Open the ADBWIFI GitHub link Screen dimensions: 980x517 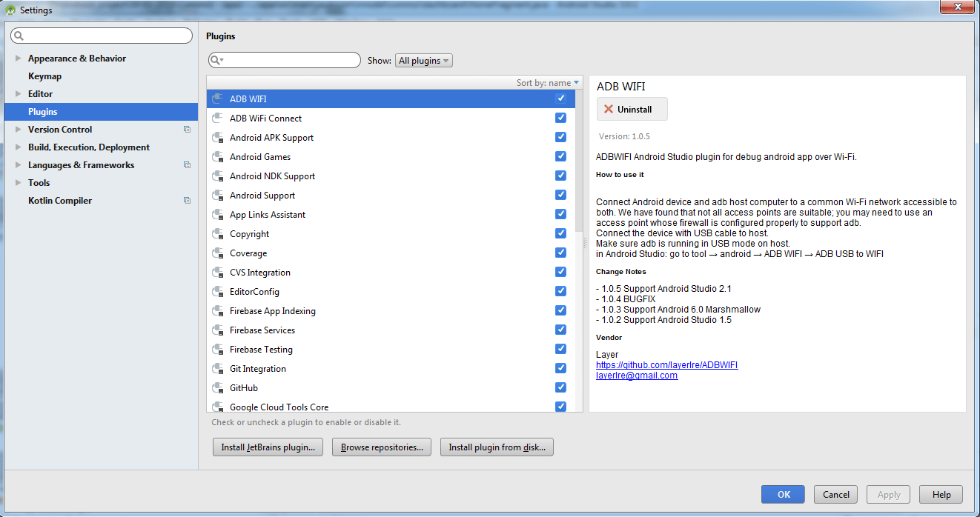pyautogui.click(x=667, y=365)
